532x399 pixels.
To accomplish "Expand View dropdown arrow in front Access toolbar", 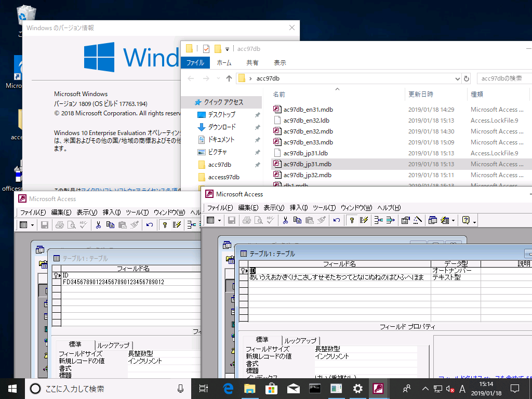I will [219, 220].
